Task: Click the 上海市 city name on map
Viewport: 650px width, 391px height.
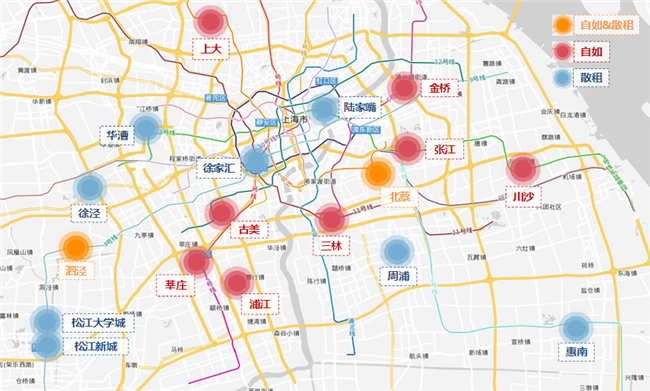Action: tap(295, 119)
